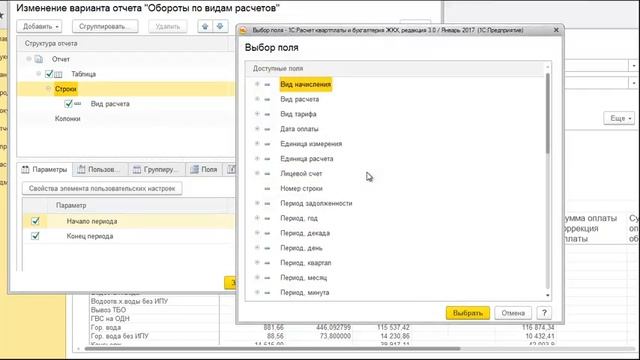The image size is (640, 360).
Task: Click the 115 537,42 cell in report
Action: 393,327
